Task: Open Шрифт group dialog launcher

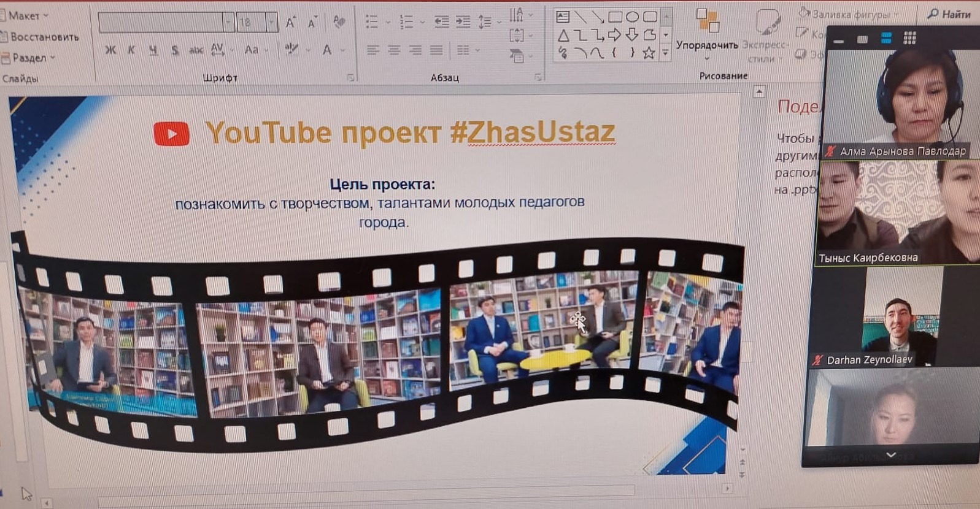Action: pos(350,78)
